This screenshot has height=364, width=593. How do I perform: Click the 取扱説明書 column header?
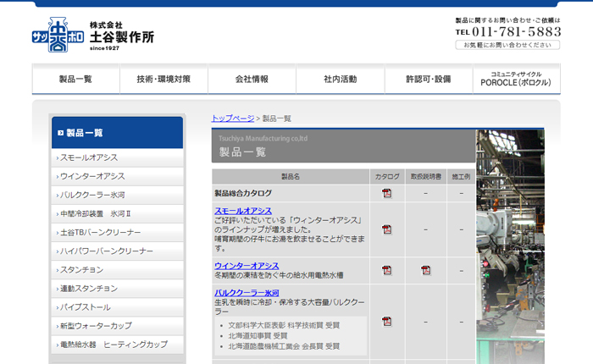point(426,177)
